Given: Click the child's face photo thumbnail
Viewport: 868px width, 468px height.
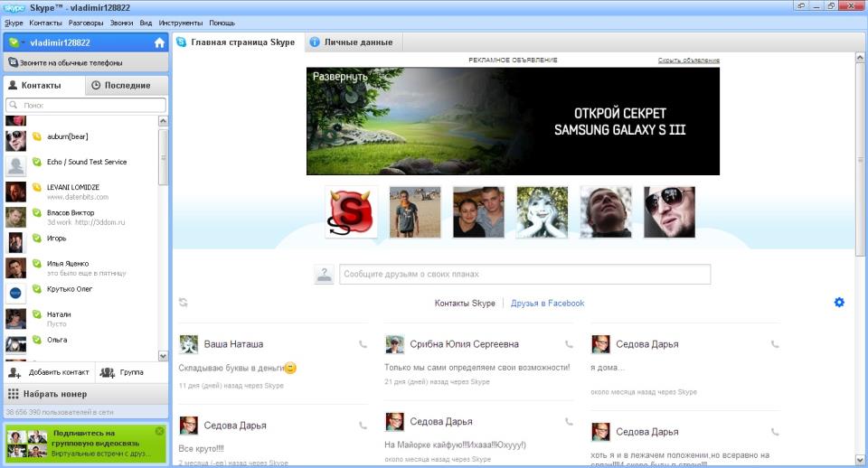Looking at the screenshot, I should pos(542,212).
